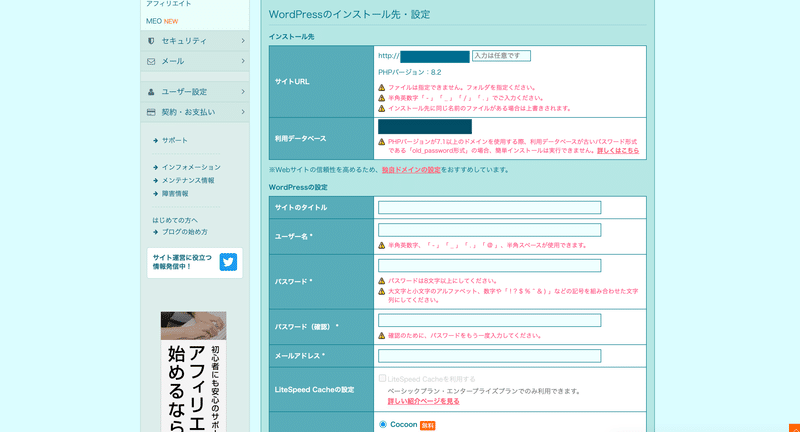Open the ユーザー設定 sidebar menu
Viewport: 800px width, 432px height.
click(195, 92)
